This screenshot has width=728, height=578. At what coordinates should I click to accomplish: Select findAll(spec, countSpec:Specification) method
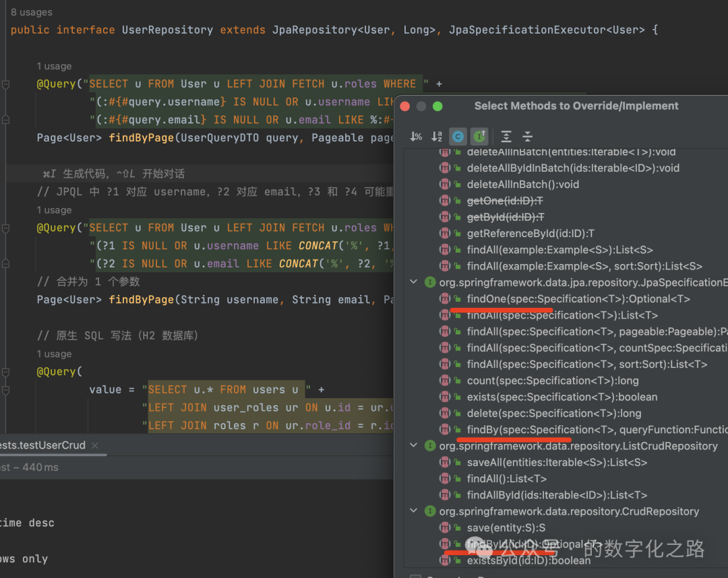pos(597,348)
